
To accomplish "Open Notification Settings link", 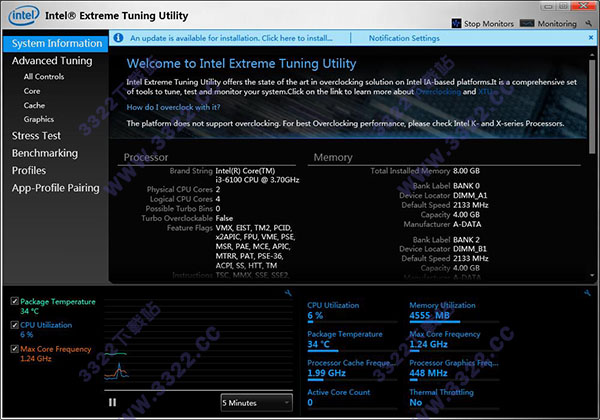I will pyautogui.click(x=404, y=38).
